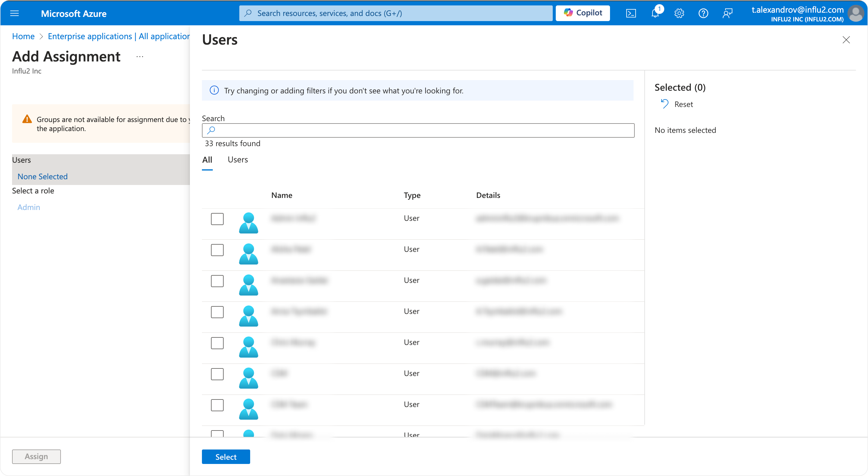Check the sixth user row checkbox
This screenshot has height=476, width=868.
pyautogui.click(x=217, y=374)
